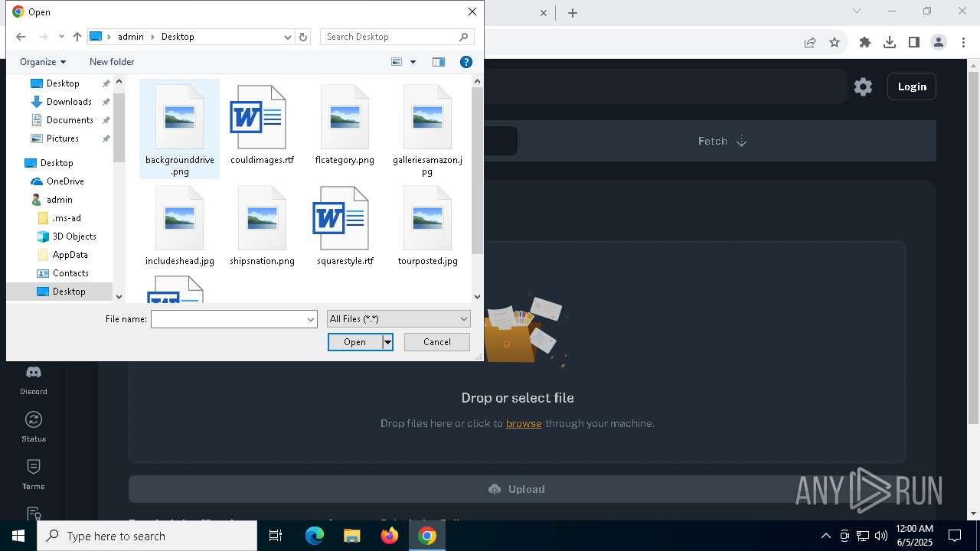The image size is (980, 551).
Task: Go back in the Open dialog
Action: tap(21, 37)
